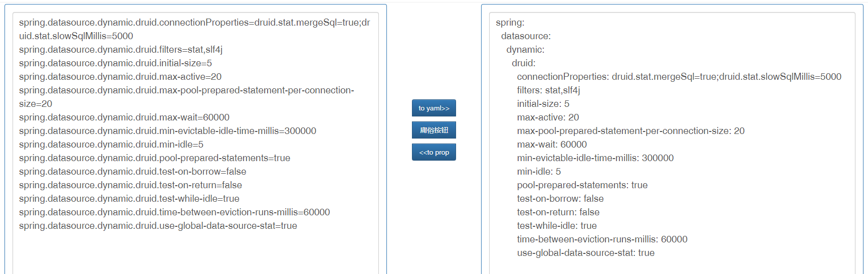Click the '<<to prop' button
This screenshot has width=868, height=274.
[x=433, y=152]
